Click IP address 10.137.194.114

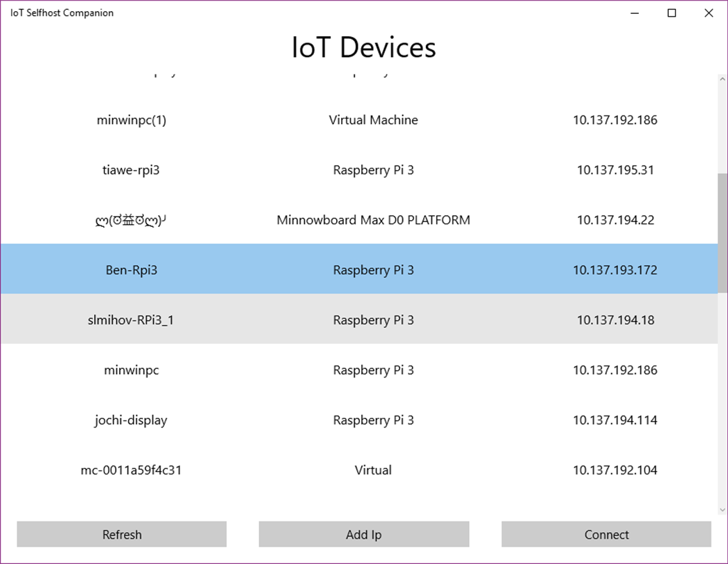[615, 421]
